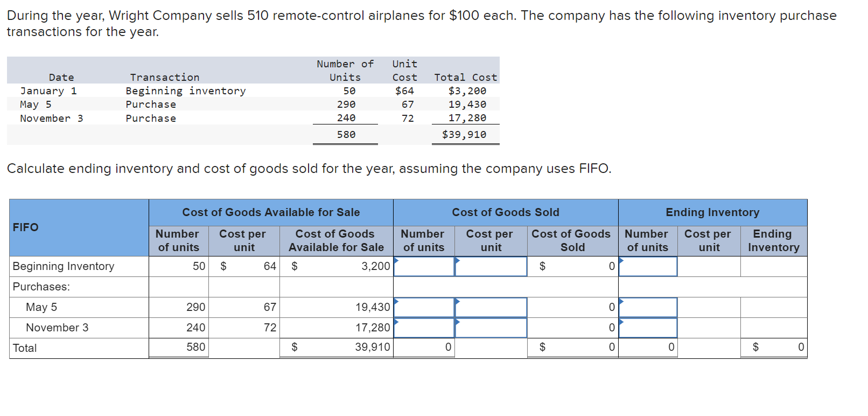Select May 5 ending inventory units field

648,307
